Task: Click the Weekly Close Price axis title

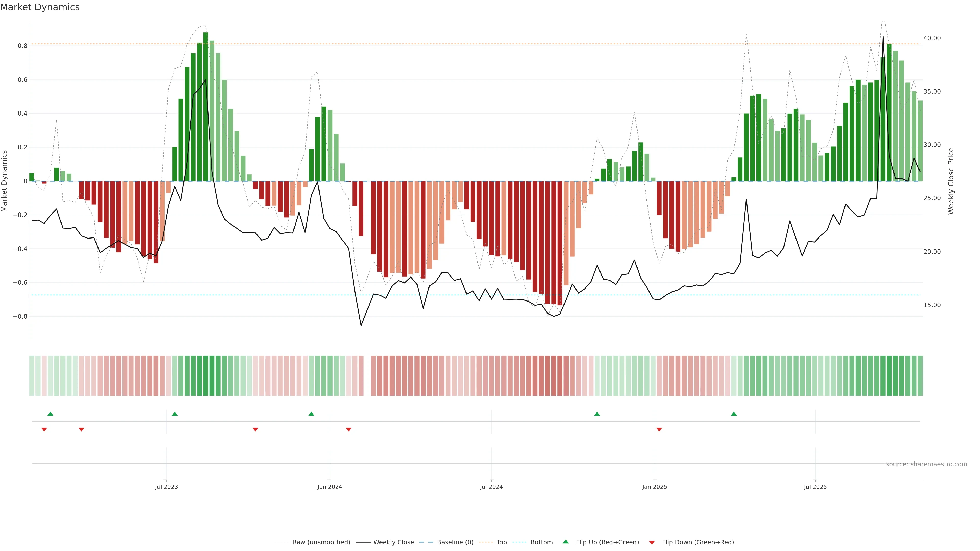Action: click(951, 181)
